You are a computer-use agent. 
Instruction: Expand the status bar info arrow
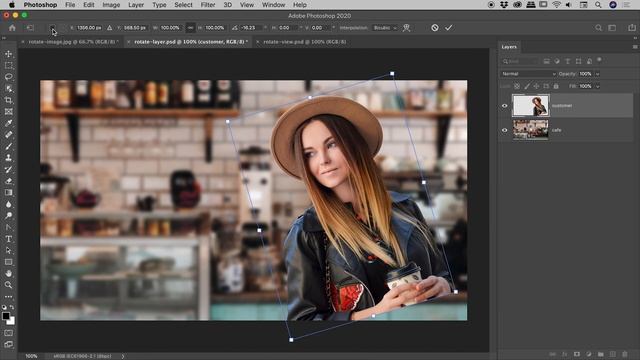click(x=123, y=356)
